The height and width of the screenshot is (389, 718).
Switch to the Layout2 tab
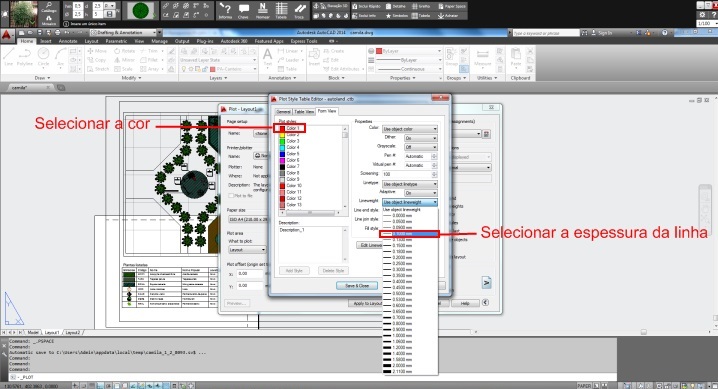[x=72, y=332]
